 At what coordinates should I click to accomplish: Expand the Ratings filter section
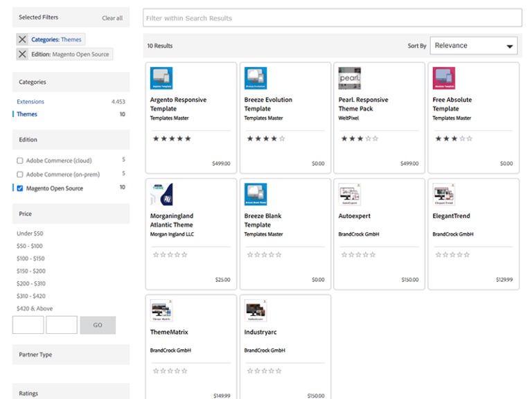(71, 393)
